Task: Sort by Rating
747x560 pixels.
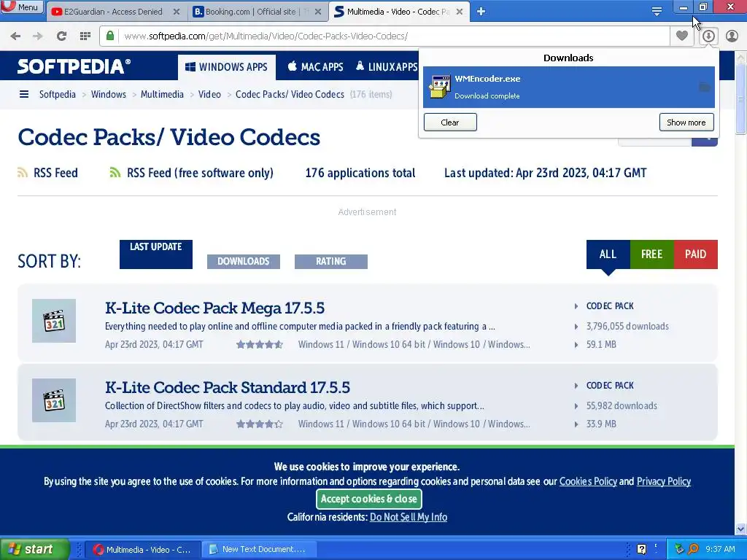Action: tap(331, 262)
